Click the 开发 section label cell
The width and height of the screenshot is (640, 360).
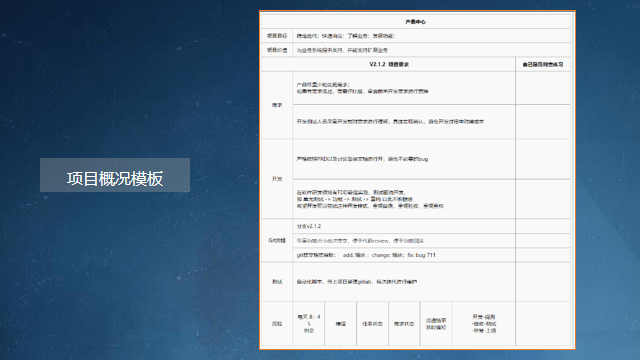[277, 179]
